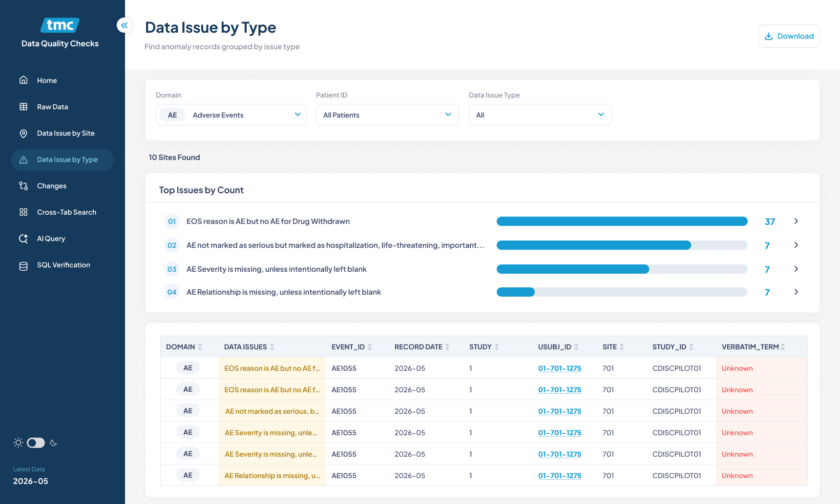The width and height of the screenshot is (840, 504).
Task: Expand the AE Relationship missing chevron
Action: click(x=796, y=292)
